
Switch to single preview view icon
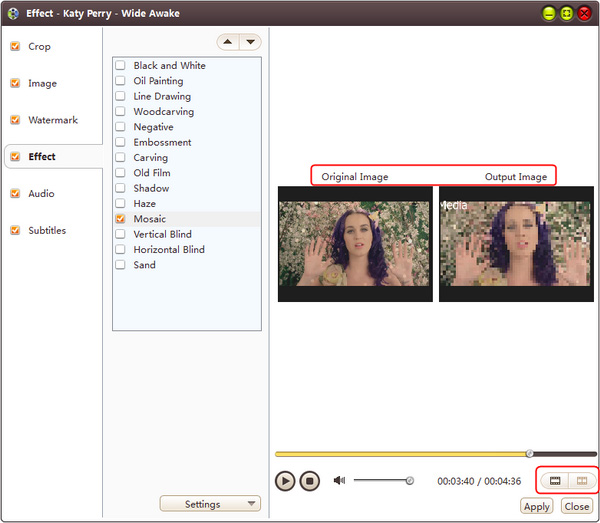(x=555, y=481)
